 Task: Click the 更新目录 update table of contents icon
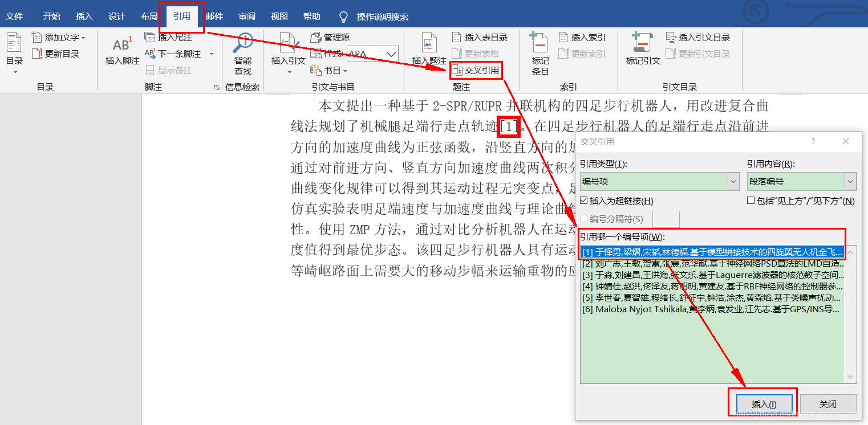point(37,54)
